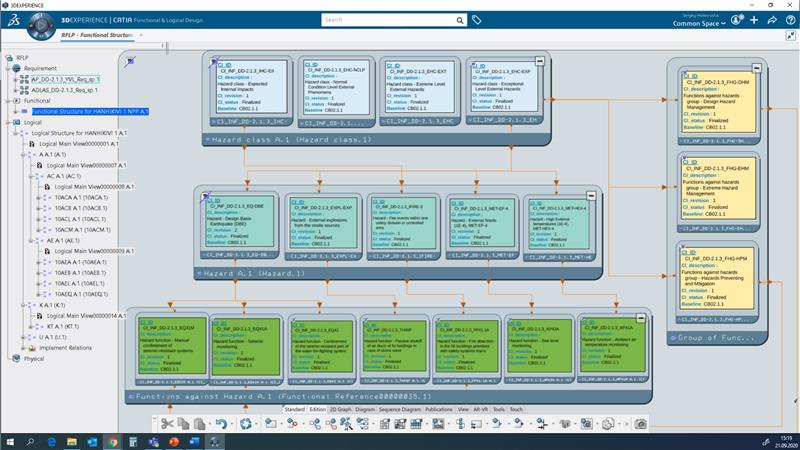Viewport: 800px width, 450px height.
Task: Click the Update refresh cycle icon
Action: click(x=246, y=423)
